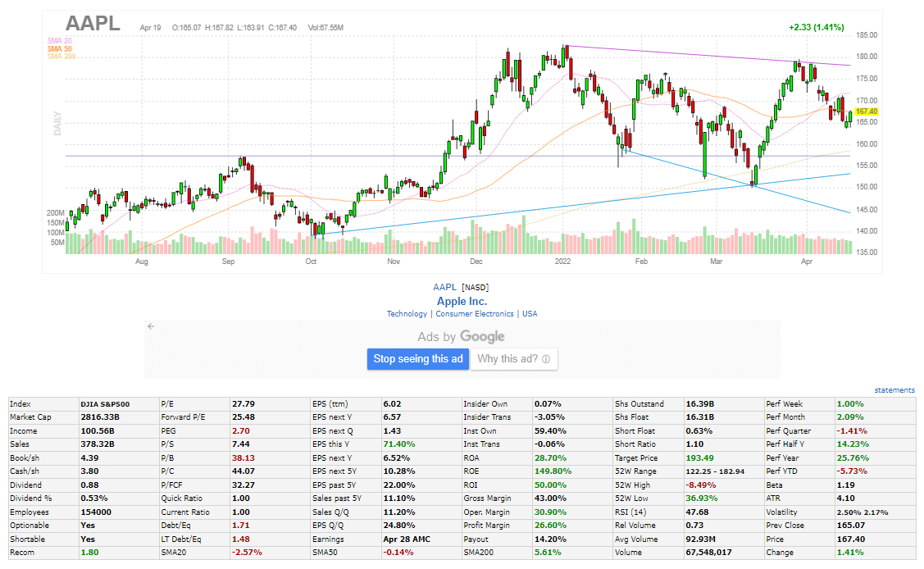Click the Beta value 1.19
This screenshot has width=924, height=569.
[845, 485]
